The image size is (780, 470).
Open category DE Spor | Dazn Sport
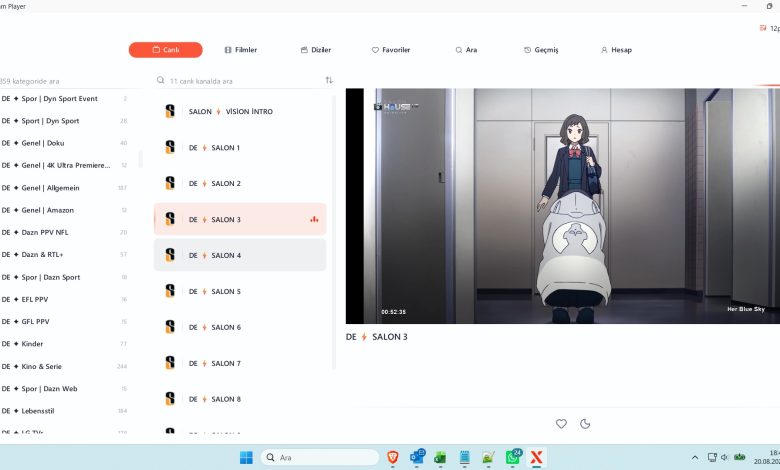click(x=65, y=277)
